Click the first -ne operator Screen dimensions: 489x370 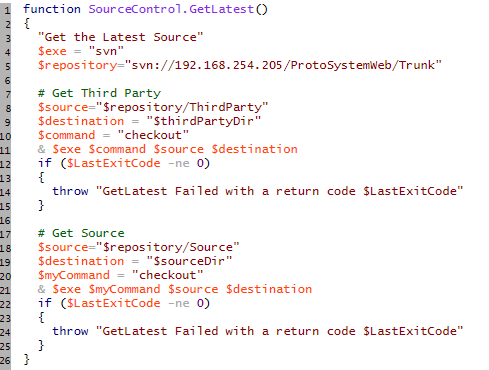pyautogui.click(x=179, y=163)
